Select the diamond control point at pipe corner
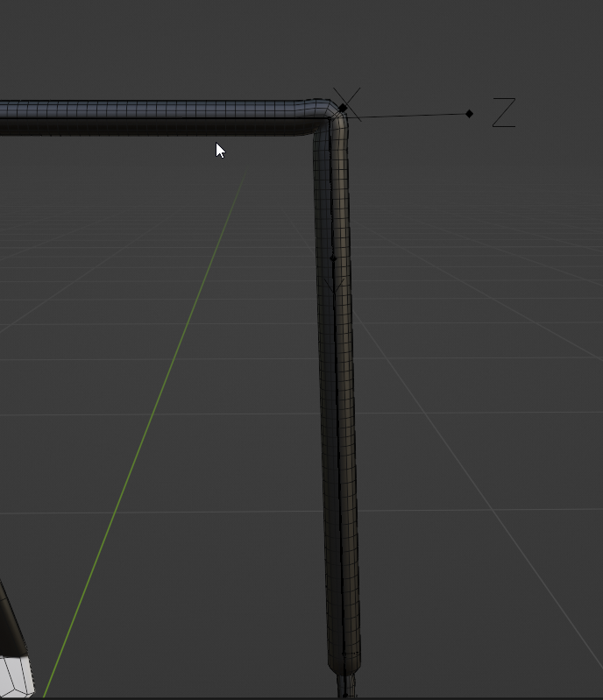Viewport: 603px width, 700px height. point(343,108)
